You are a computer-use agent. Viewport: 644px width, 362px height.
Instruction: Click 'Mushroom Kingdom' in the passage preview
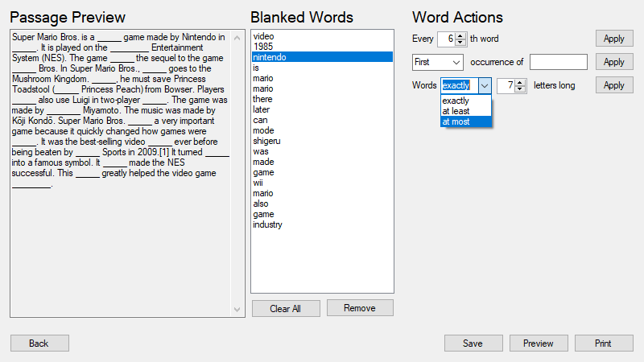coord(49,79)
